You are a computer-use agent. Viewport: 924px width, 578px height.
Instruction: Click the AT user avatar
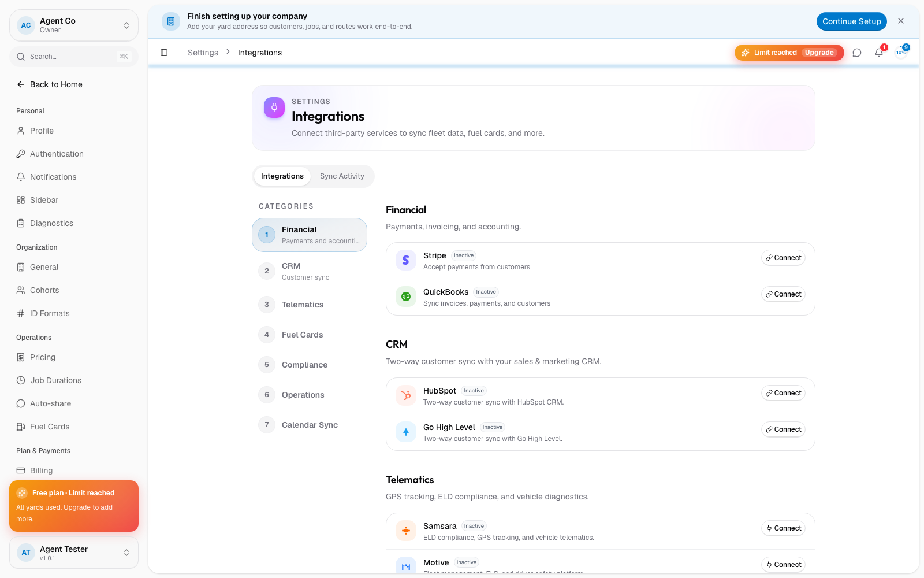(26, 553)
